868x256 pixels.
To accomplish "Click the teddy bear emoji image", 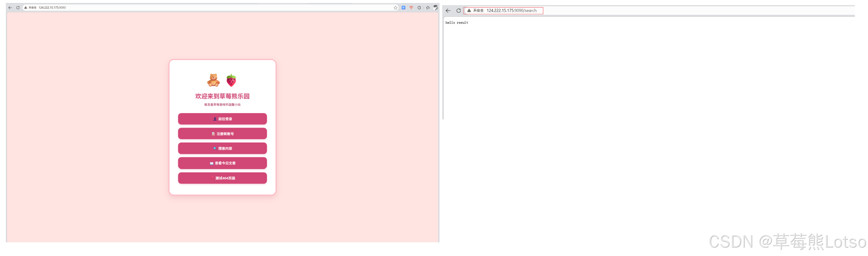I will coord(213,80).
